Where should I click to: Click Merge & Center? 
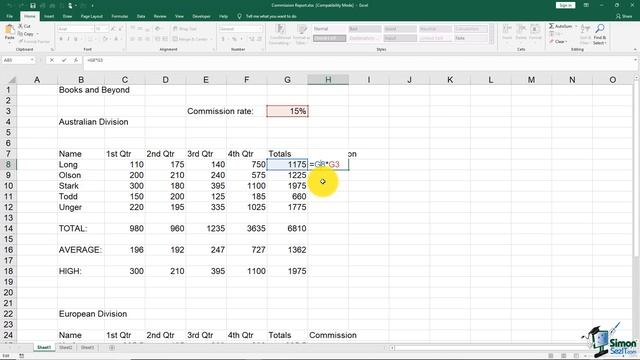(x=190, y=39)
